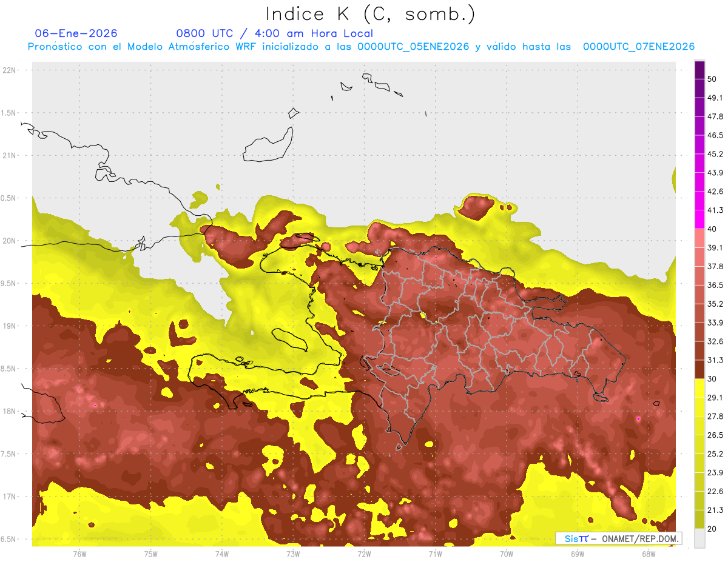Click the latitude label '7.5N'
The image size is (728, 562).
(x=9, y=454)
